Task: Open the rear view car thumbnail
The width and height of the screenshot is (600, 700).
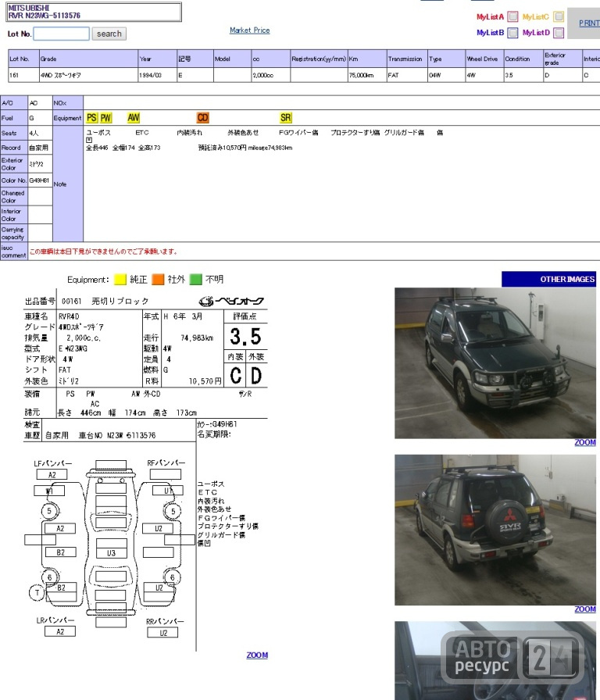Action: coord(495,530)
